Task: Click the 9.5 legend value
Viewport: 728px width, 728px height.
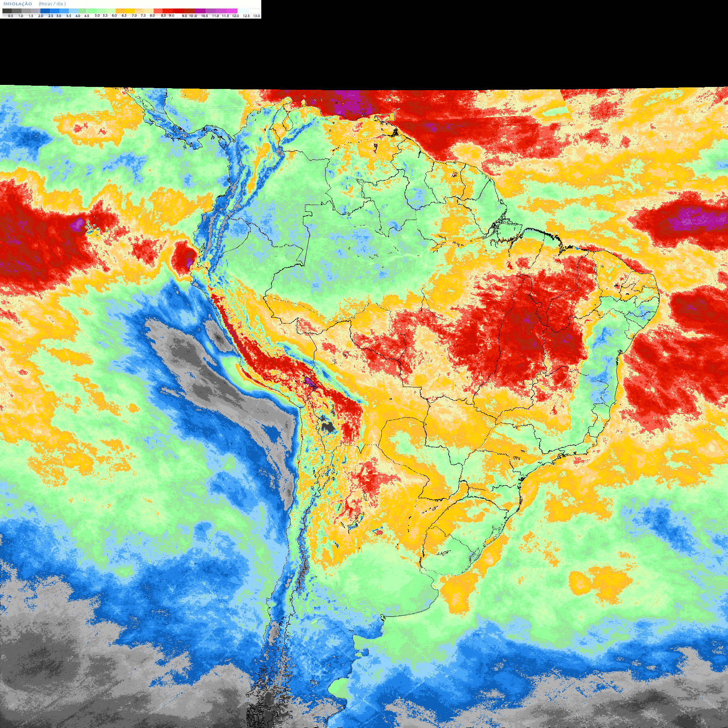Action: pos(184,16)
